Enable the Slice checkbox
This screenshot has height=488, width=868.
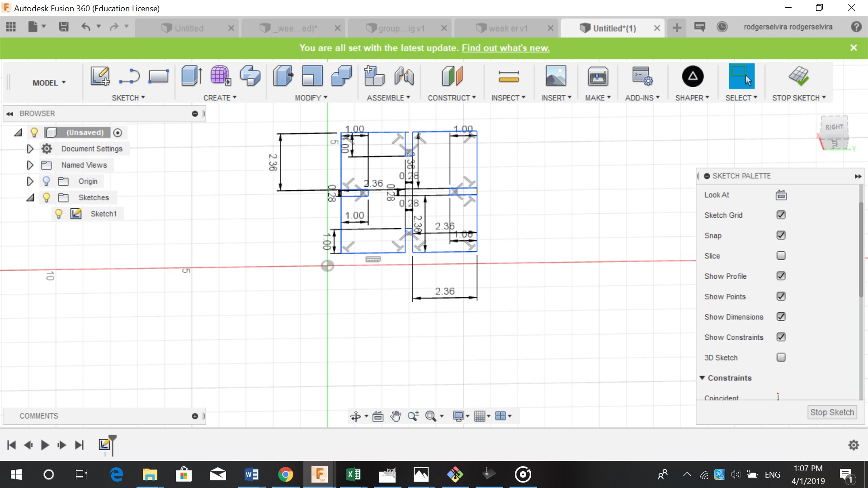pyautogui.click(x=781, y=256)
